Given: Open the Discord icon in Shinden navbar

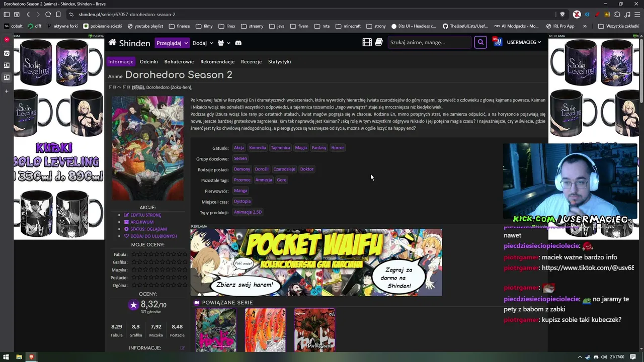Looking at the screenshot, I should (x=238, y=43).
